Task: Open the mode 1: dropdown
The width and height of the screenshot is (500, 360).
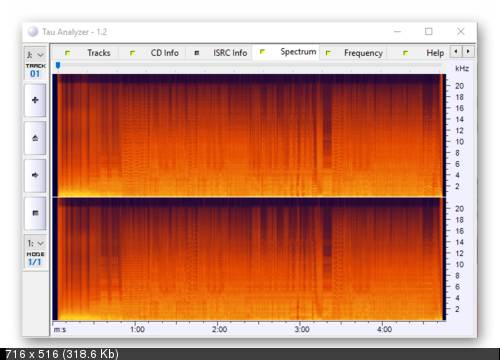Action: point(35,243)
